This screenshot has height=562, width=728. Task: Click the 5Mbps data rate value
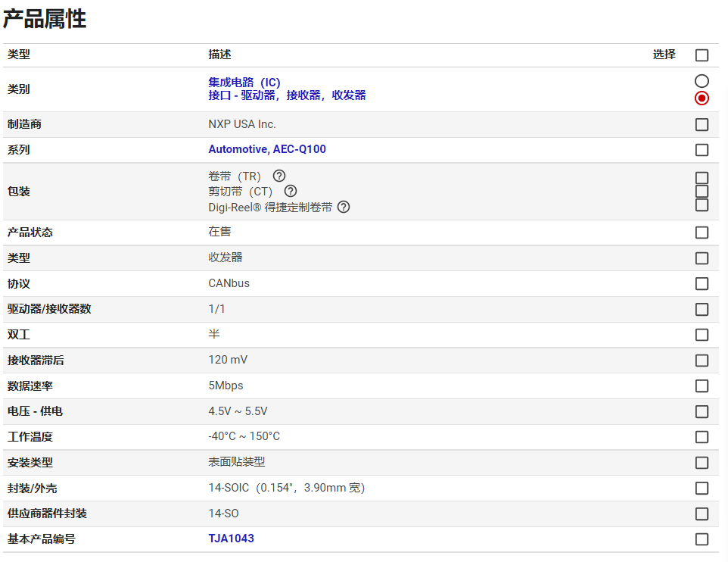point(226,386)
